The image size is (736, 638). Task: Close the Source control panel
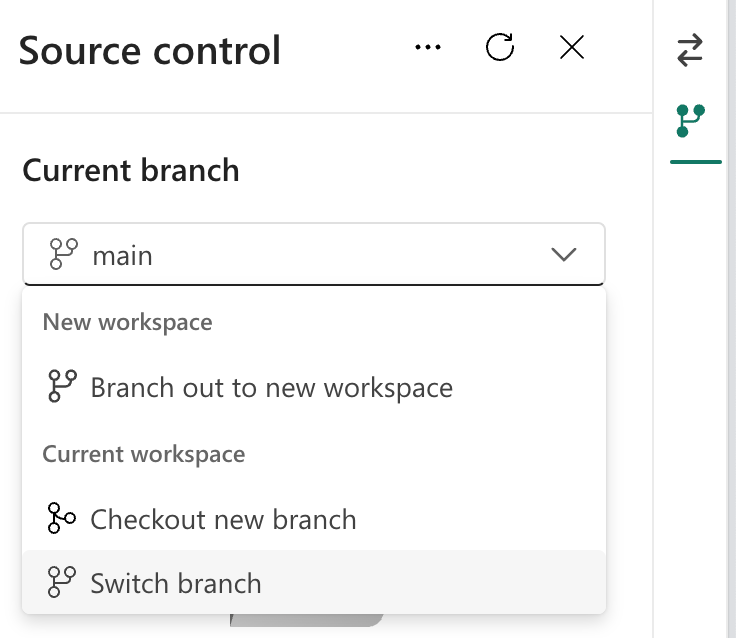coord(572,48)
